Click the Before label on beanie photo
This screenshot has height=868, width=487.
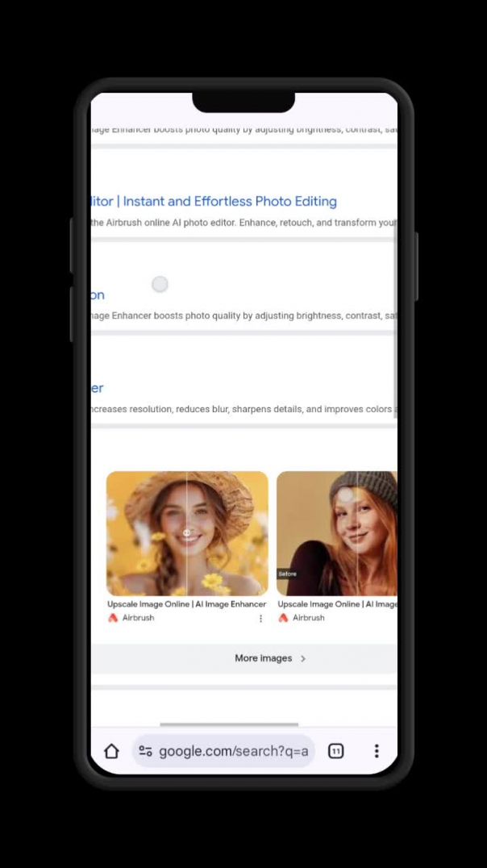[x=287, y=574]
